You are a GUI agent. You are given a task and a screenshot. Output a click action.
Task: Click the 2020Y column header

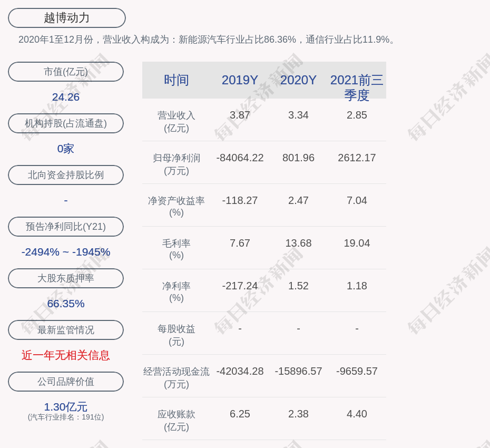click(x=298, y=80)
